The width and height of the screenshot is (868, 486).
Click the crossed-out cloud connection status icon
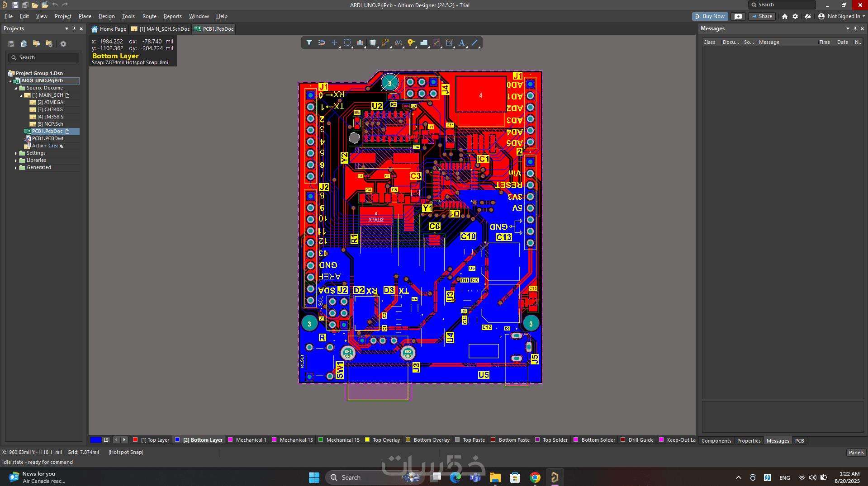click(x=808, y=16)
